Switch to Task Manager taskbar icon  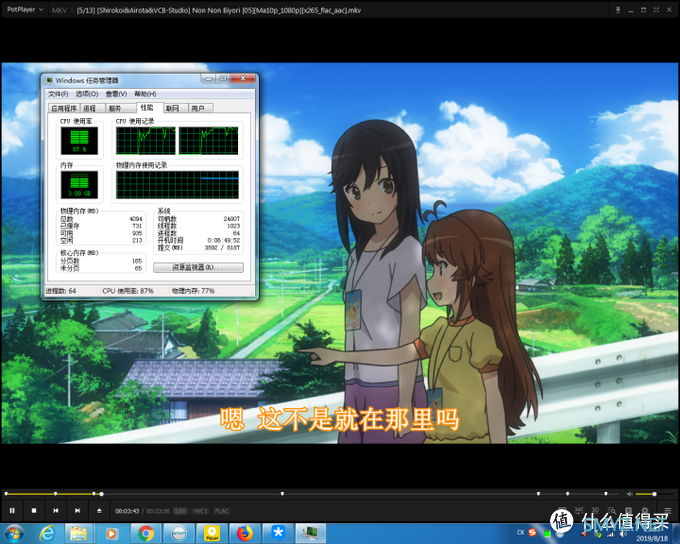[311, 533]
